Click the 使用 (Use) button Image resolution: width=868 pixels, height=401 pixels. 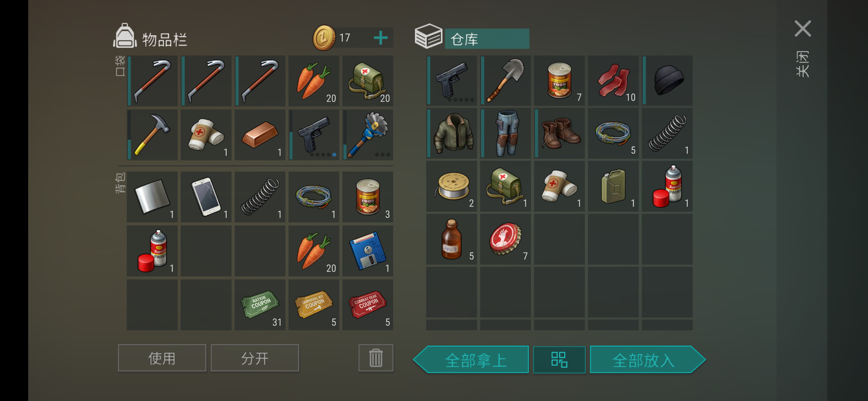pos(162,358)
